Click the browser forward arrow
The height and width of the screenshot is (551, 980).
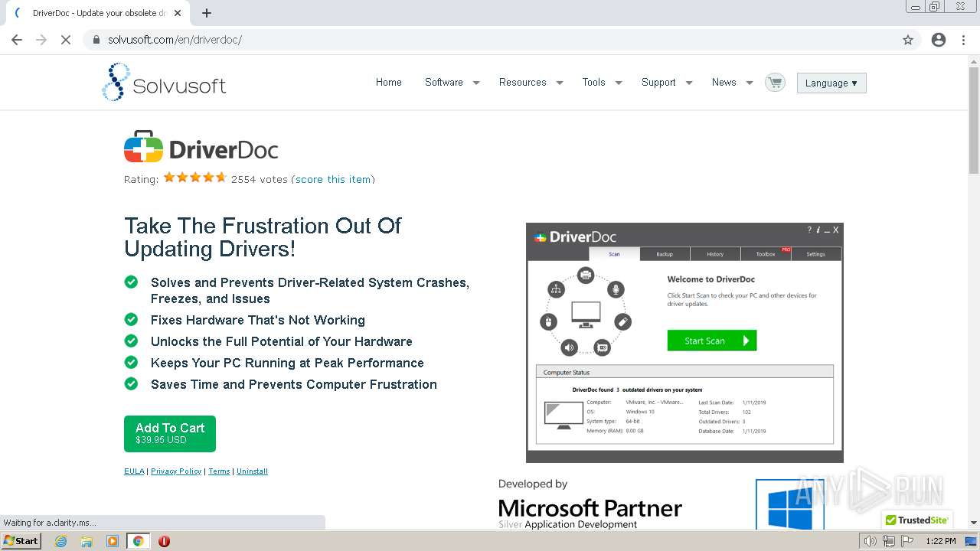coord(41,40)
